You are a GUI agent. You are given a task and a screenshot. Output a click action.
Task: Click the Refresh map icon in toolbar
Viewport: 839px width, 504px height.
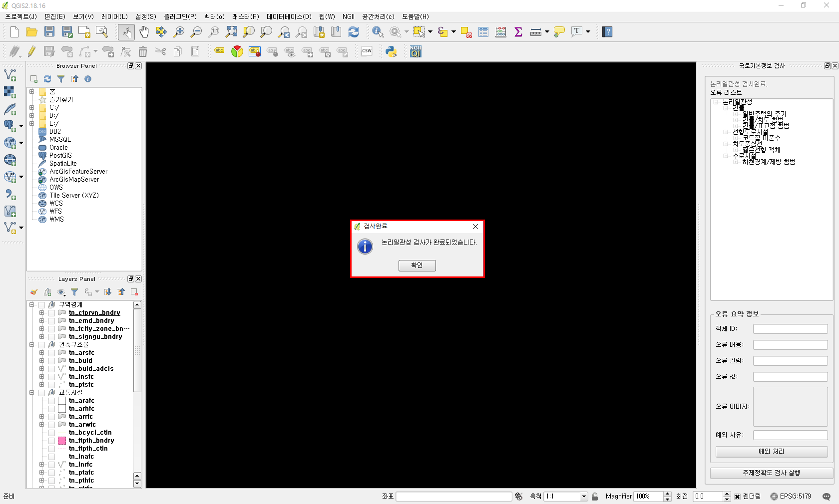pos(354,32)
